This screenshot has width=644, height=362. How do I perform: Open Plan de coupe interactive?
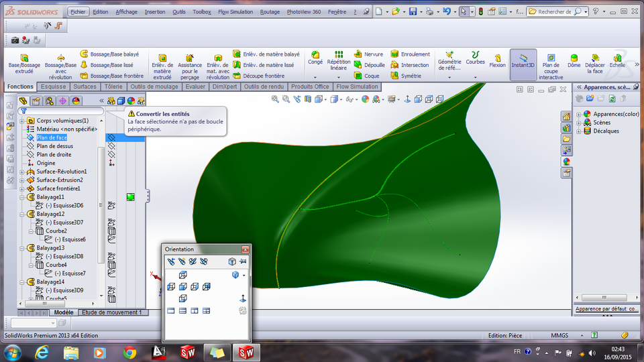point(551,66)
